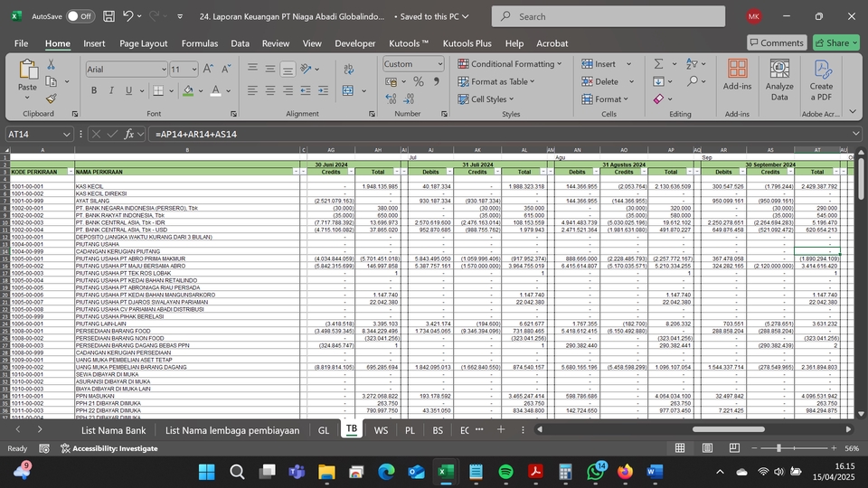Click the Sort & Filter icon
868x488 pixels.
(692, 63)
